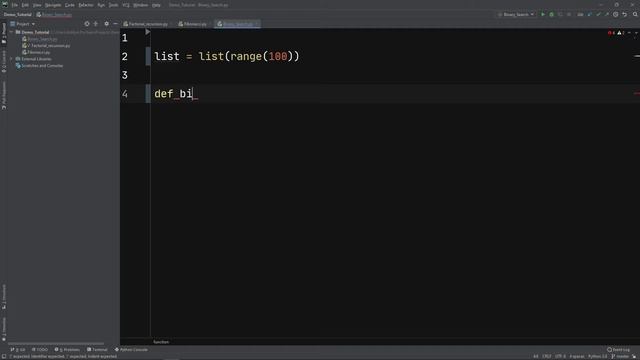Click Expand All icon in Project panel

96,24
